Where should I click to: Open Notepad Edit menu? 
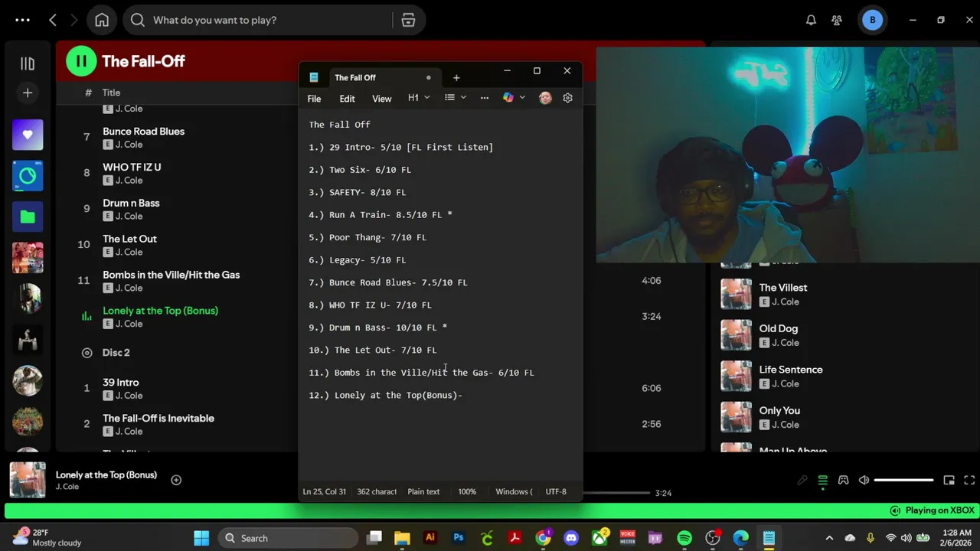(x=347, y=99)
